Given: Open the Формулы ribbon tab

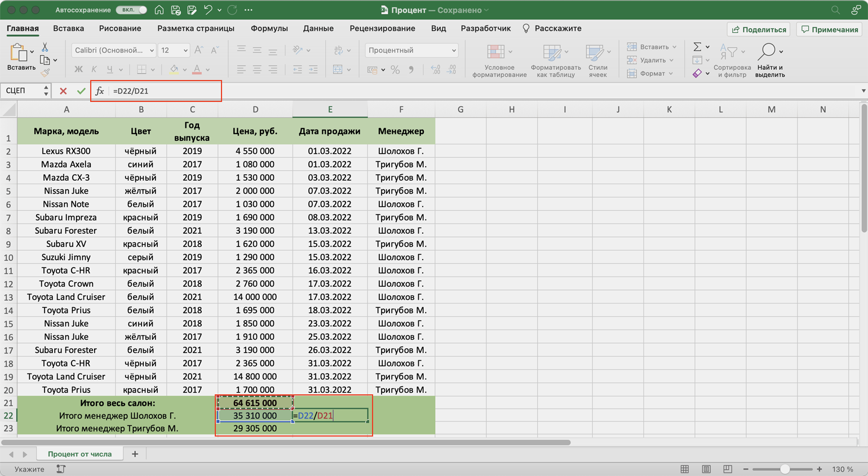Looking at the screenshot, I should click(269, 28).
